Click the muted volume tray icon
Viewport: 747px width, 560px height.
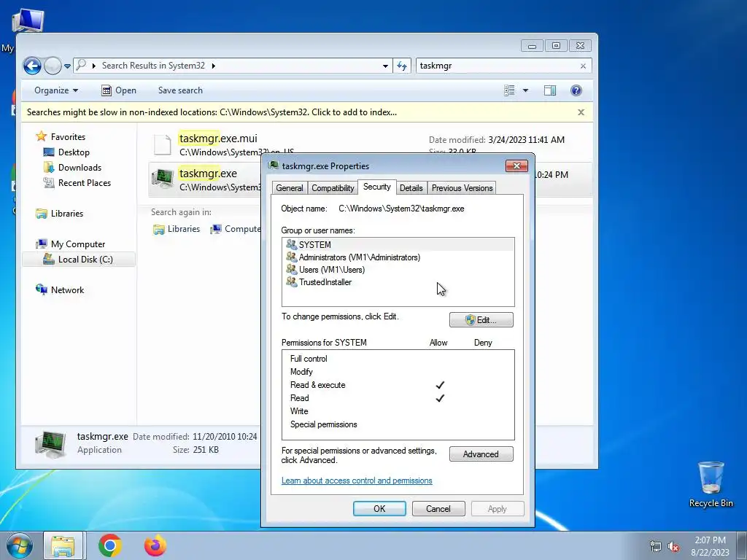coord(673,546)
